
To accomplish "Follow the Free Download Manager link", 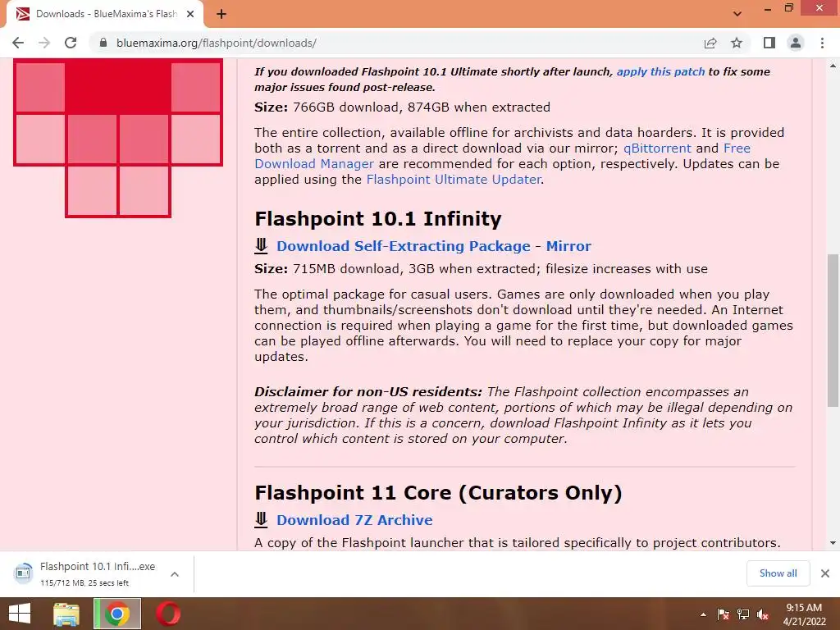I will click(503, 156).
